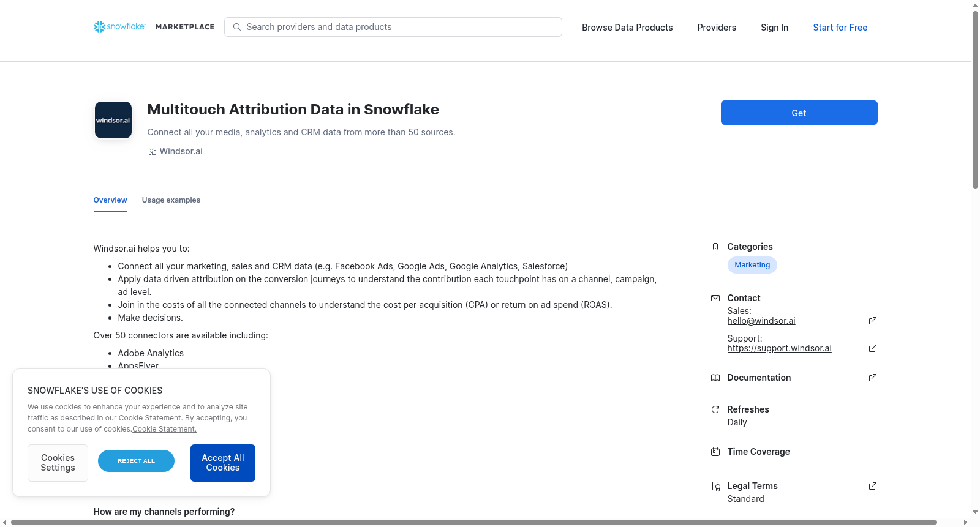Click the Time Coverage label
Viewport: 980px width, 527px height.
click(x=758, y=452)
